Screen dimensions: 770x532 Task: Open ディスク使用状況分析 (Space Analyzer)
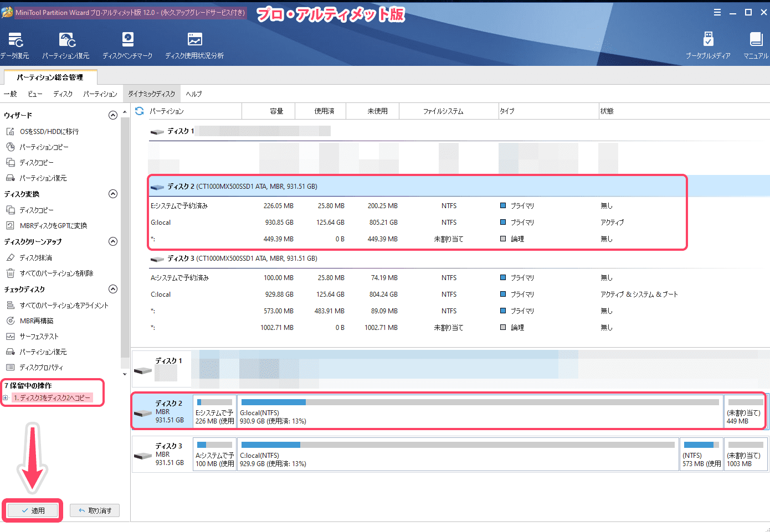[194, 45]
